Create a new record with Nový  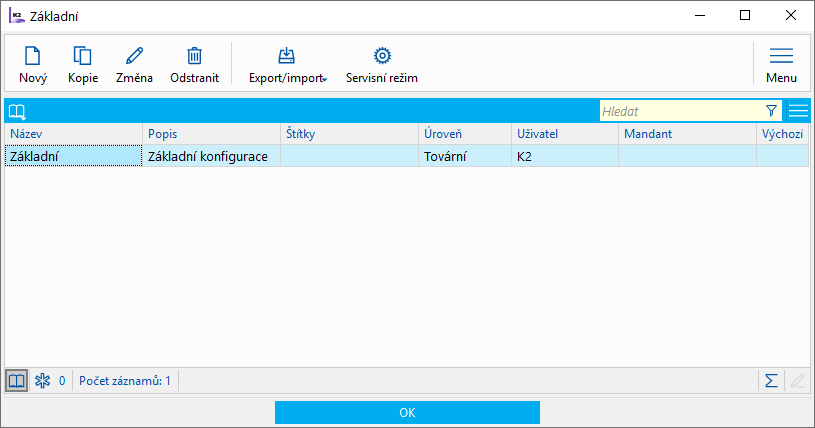point(33,65)
